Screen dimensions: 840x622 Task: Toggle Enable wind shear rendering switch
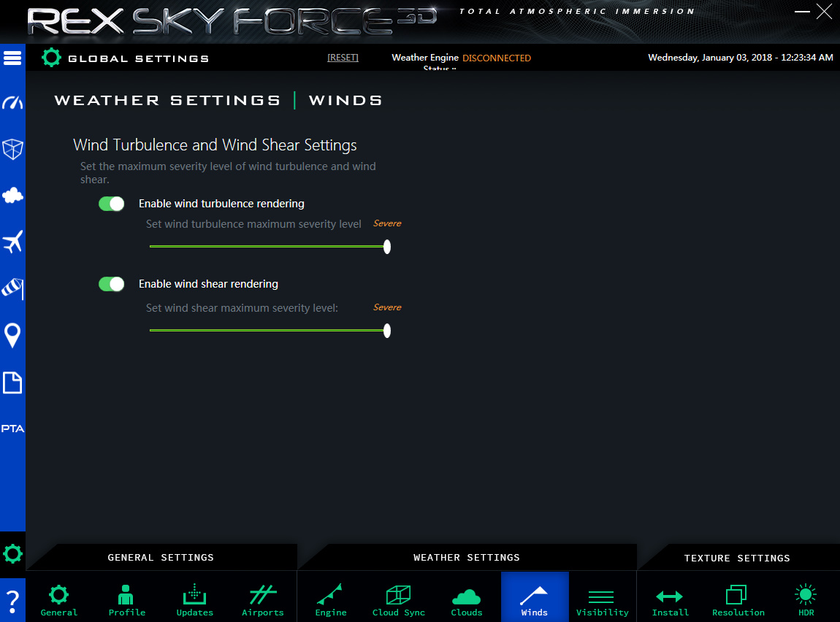tap(112, 284)
